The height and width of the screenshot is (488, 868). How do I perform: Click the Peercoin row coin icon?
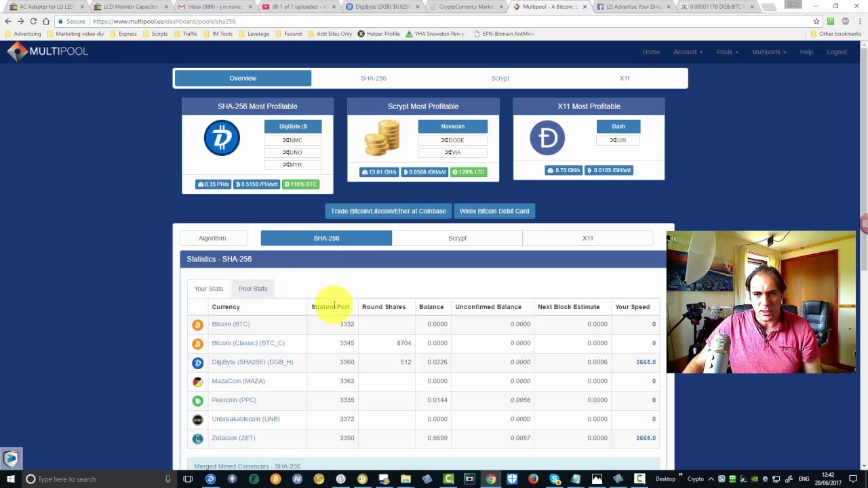coord(197,401)
